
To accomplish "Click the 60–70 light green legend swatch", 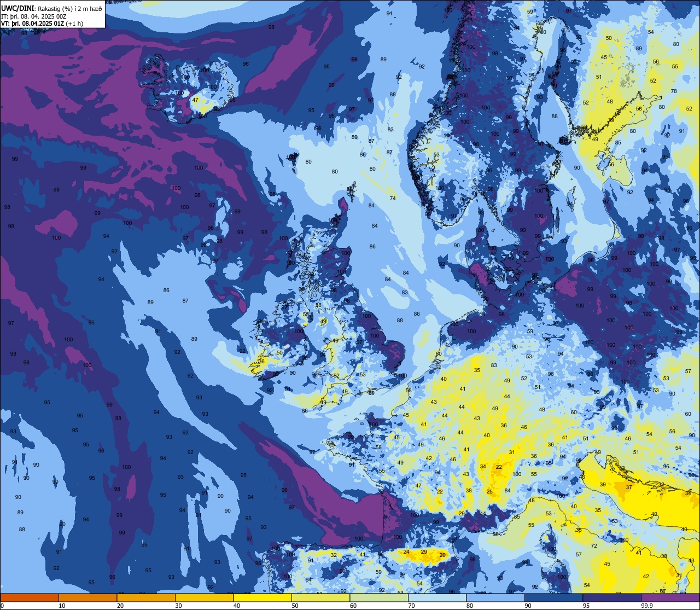I will tap(379, 597).
